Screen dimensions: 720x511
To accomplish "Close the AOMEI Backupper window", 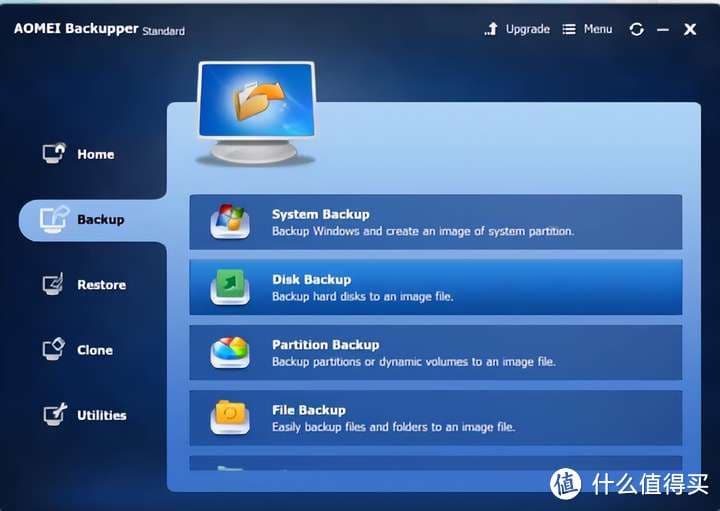I will (x=690, y=30).
